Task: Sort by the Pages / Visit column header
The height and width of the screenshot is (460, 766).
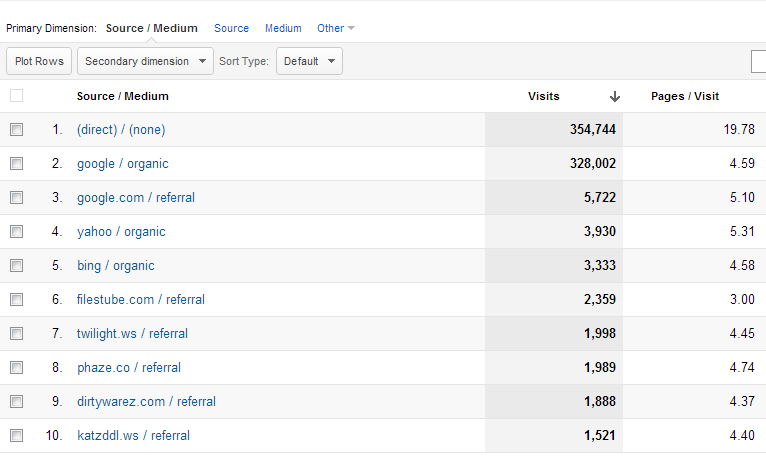Action: click(x=685, y=97)
